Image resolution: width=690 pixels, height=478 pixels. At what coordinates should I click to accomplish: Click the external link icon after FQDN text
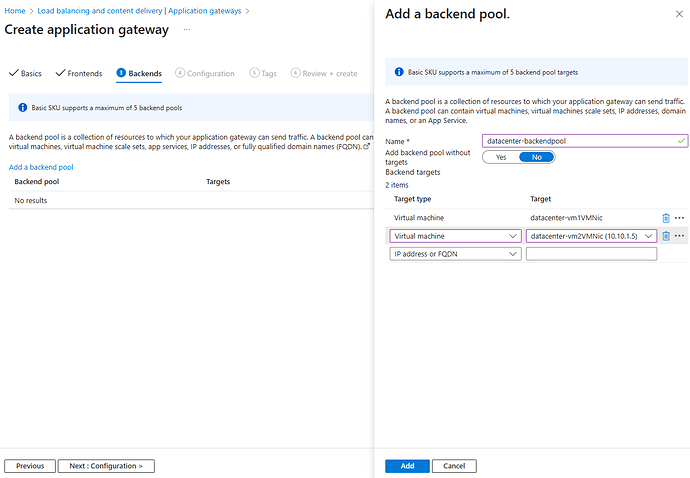point(366,146)
